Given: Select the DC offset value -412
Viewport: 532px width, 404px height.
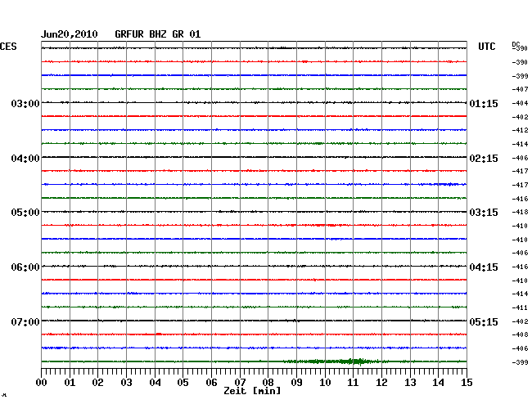Looking at the screenshot, I should 520,130.
